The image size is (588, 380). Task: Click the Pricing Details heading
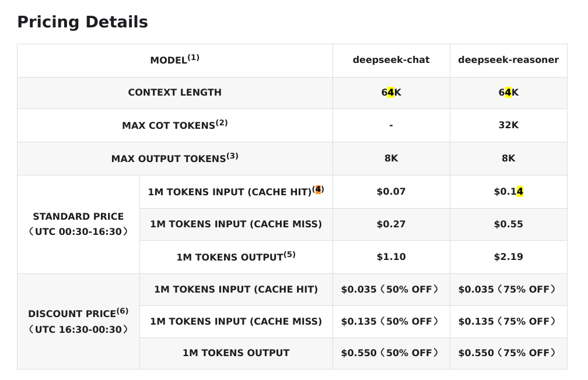coord(82,22)
